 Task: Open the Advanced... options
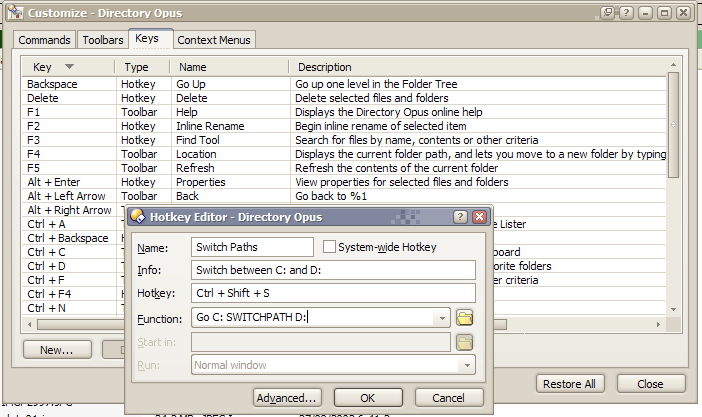(x=287, y=398)
